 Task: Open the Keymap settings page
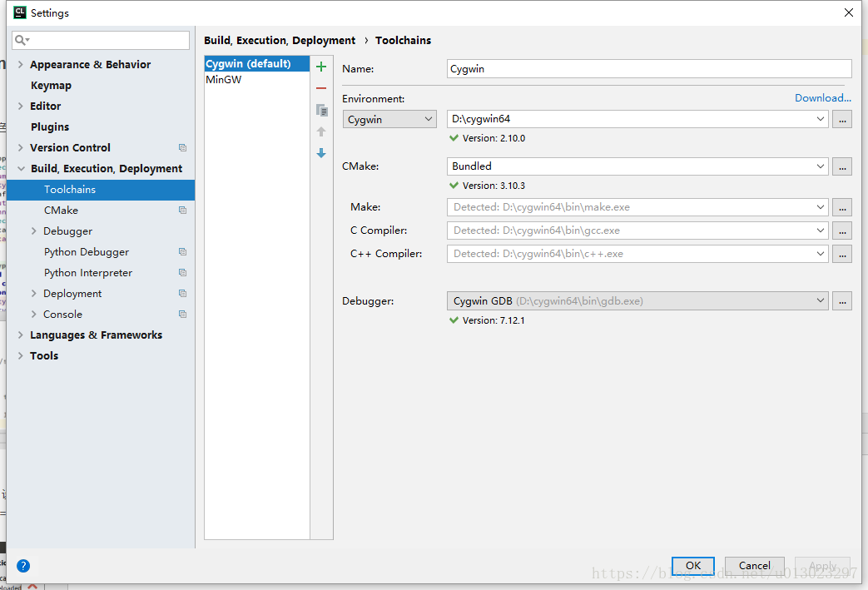[51, 86]
